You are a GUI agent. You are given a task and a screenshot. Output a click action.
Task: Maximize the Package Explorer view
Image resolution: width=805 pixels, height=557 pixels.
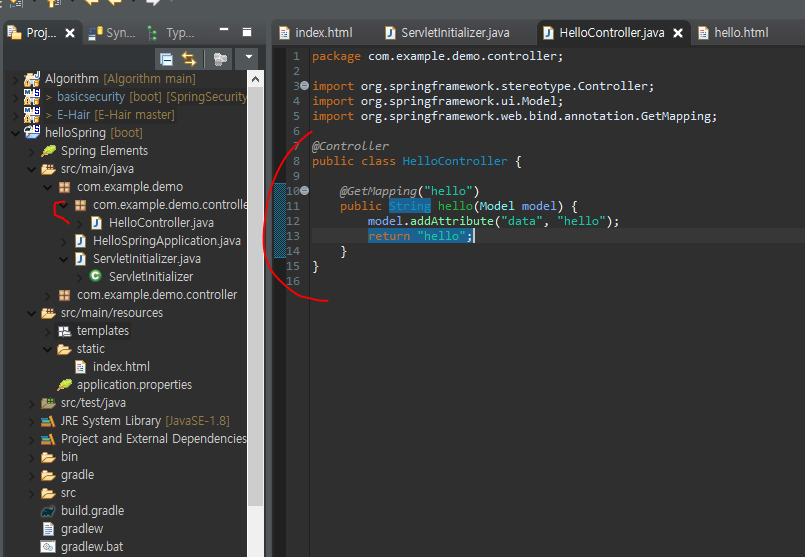[247, 32]
